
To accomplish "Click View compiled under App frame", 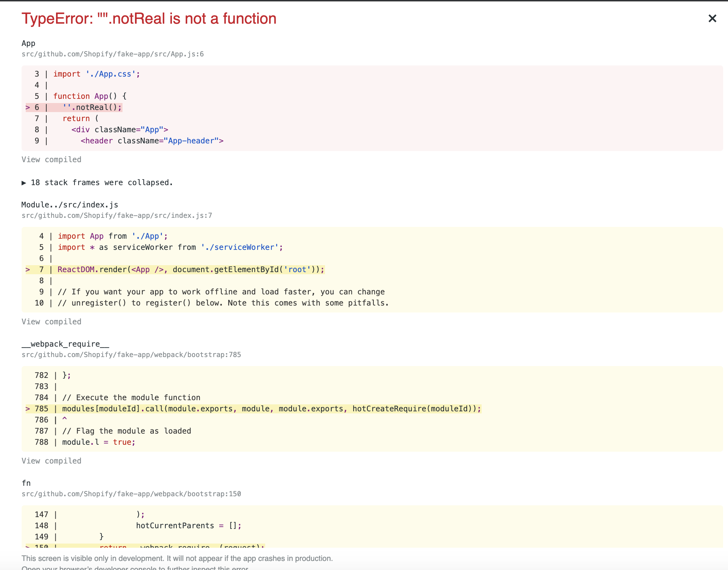I will [52, 159].
